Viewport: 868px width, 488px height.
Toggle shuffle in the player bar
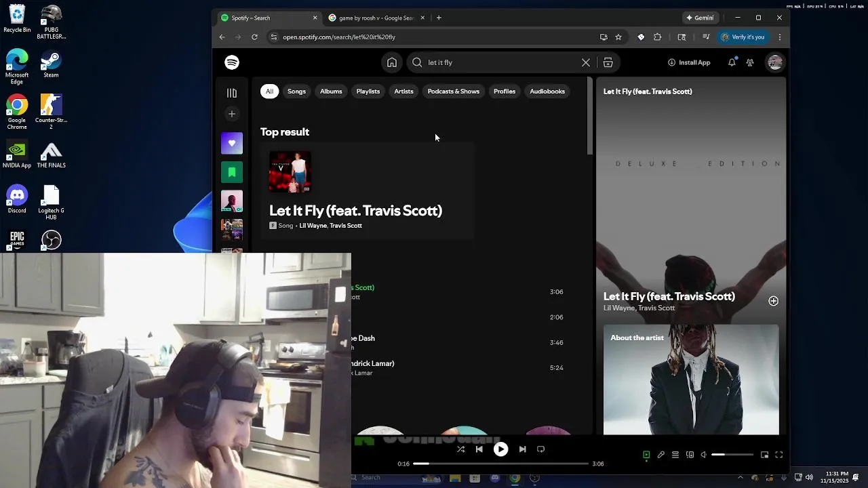[460, 449]
